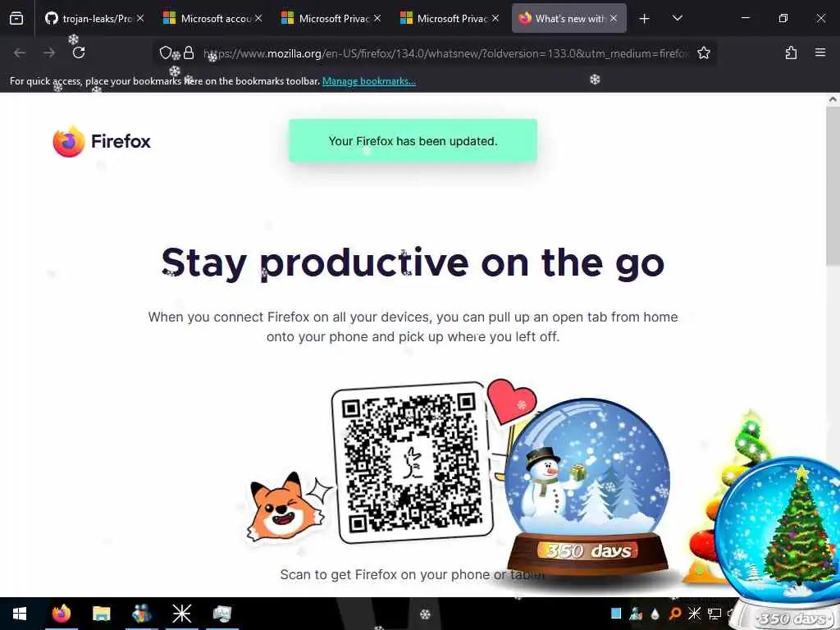Select the What's new with Firefox tab

569,18
